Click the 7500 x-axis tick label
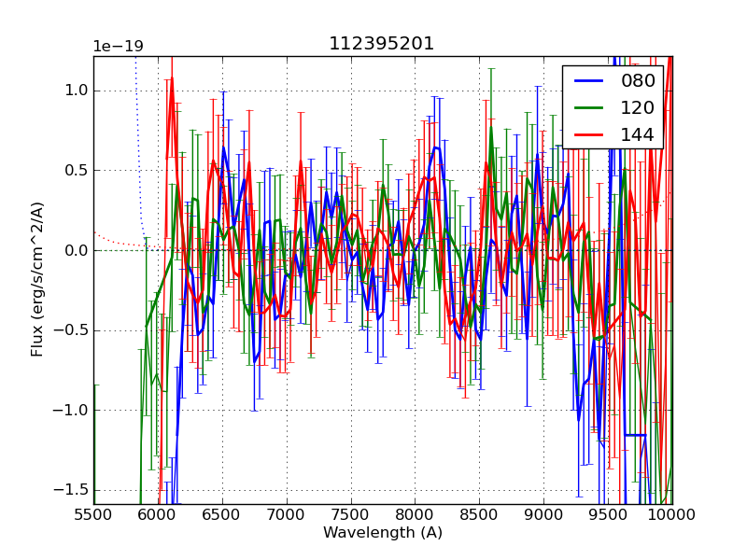Screen dimensions: 747x560 click(351, 514)
